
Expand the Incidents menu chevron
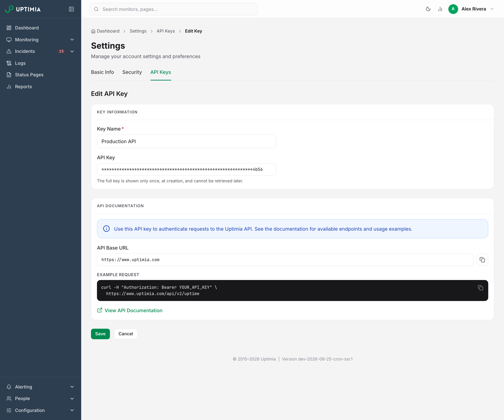[x=72, y=51]
